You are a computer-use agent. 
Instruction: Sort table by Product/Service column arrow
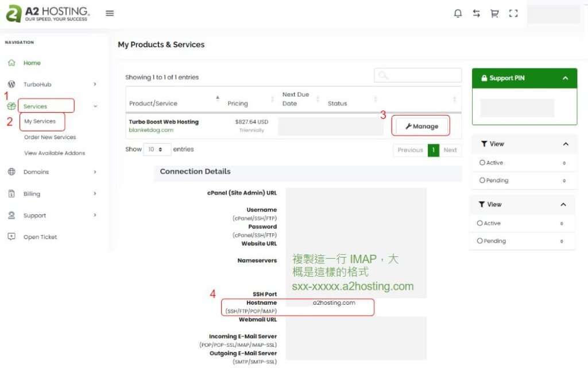pyautogui.click(x=218, y=98)
